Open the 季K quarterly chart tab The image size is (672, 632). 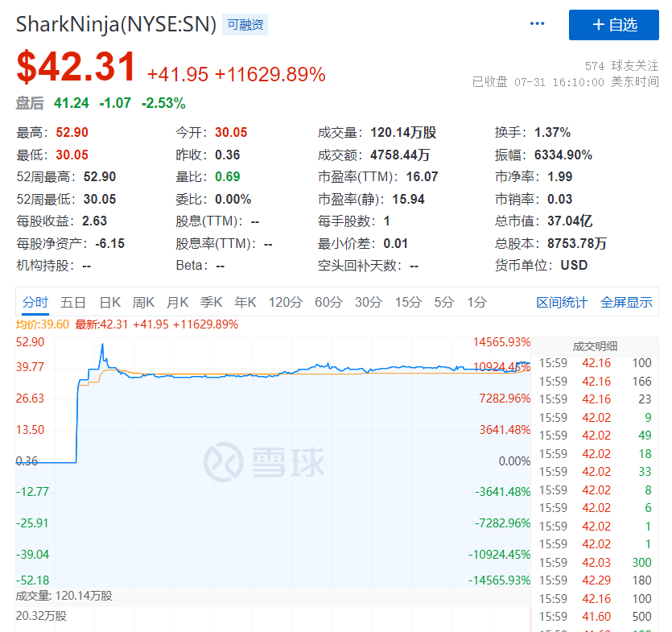[x=210, y=302]
